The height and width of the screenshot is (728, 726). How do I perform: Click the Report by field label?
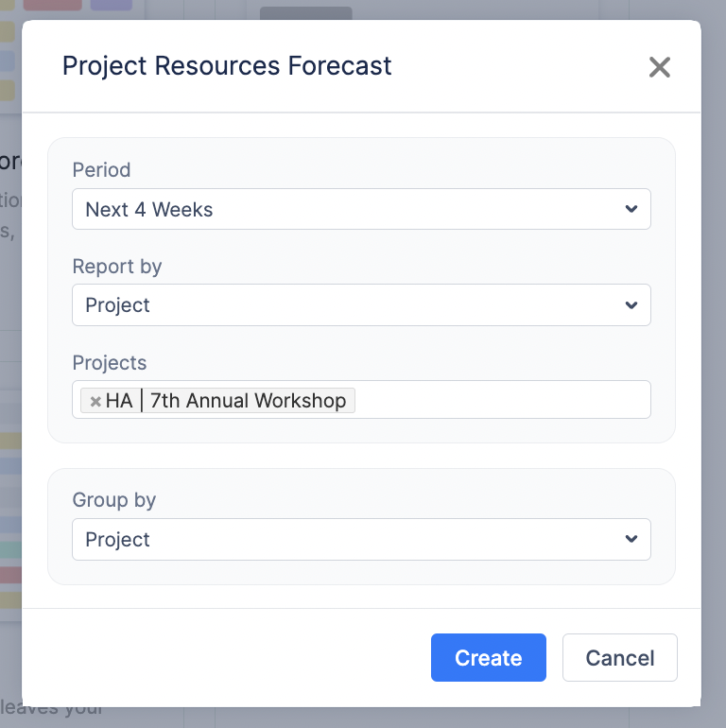click(x=117, y=267)
